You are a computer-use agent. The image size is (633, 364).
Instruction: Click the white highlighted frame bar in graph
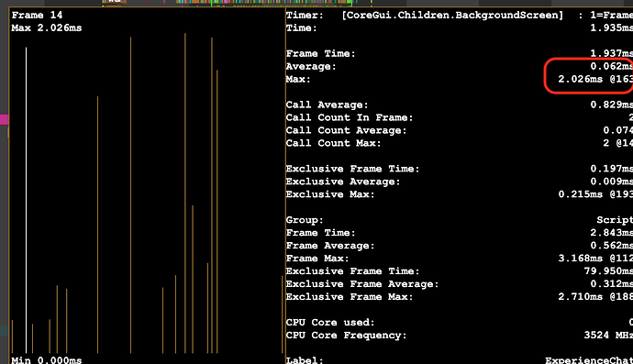pyautogui.click(x=27, y=200)
